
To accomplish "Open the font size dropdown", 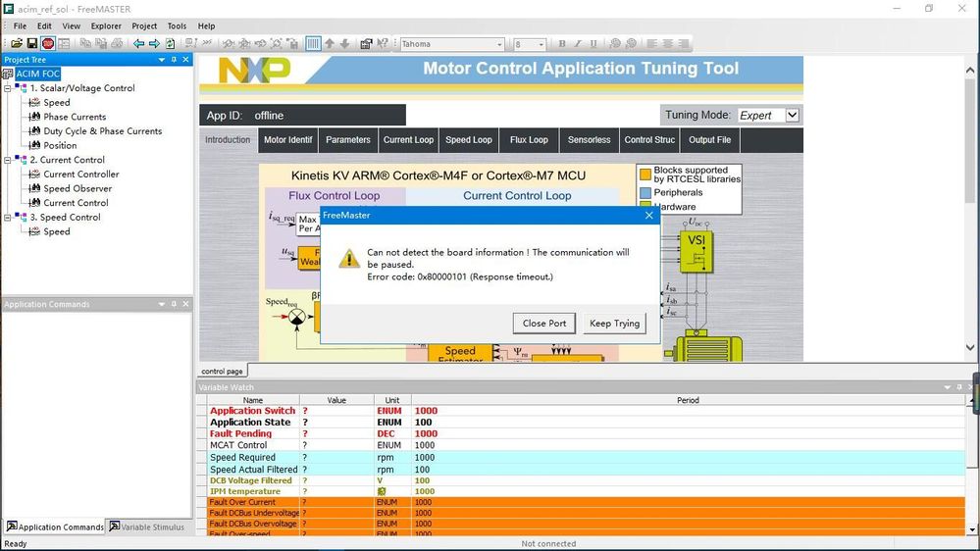I will [x=542, y=44].
